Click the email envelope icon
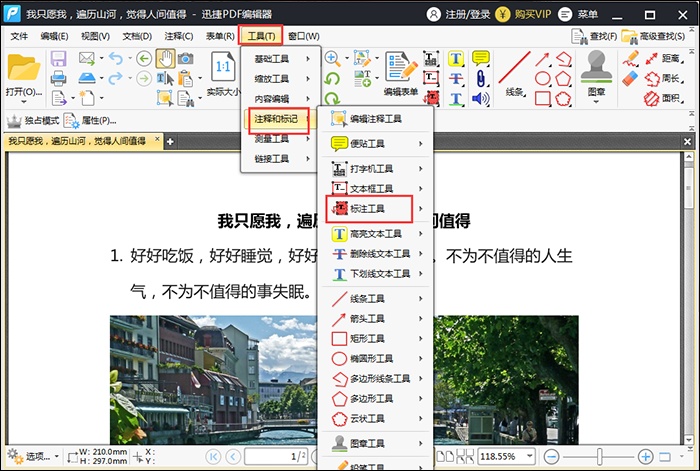The height and width of the screenshot is (471, 700). tap(87, 58)
